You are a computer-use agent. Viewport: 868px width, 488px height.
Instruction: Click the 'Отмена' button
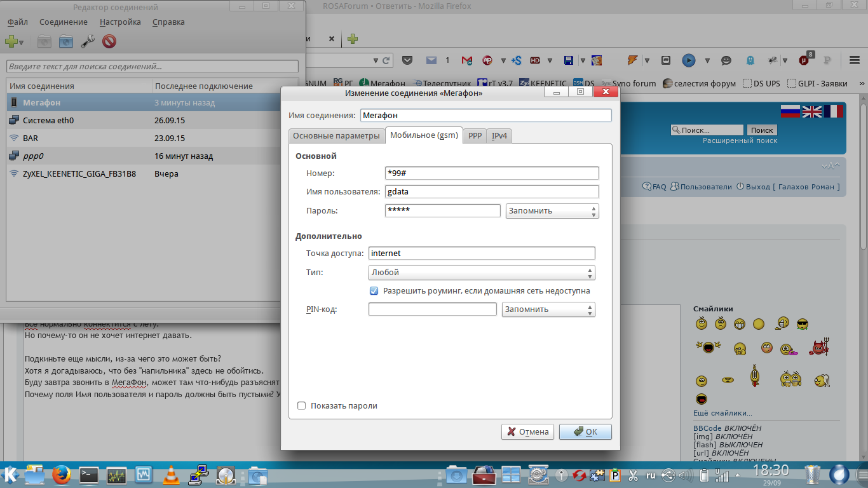click(x=527, y=432)
